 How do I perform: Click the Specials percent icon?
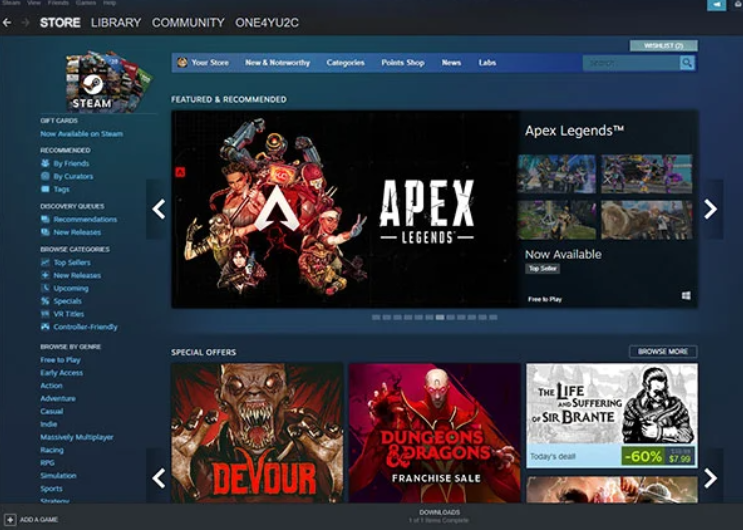click(x=45, y=301)
